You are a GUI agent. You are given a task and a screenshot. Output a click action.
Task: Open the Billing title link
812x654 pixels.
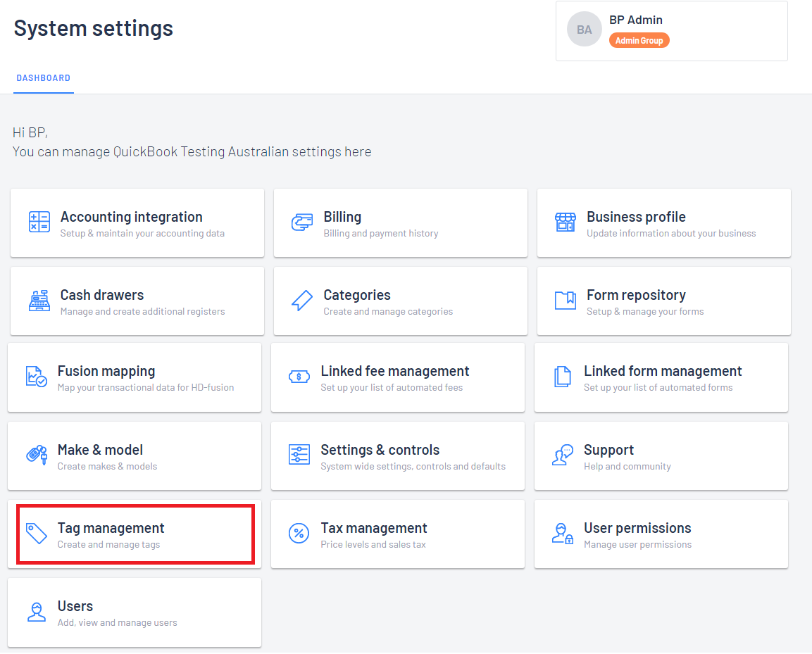[x=342, y=217]
